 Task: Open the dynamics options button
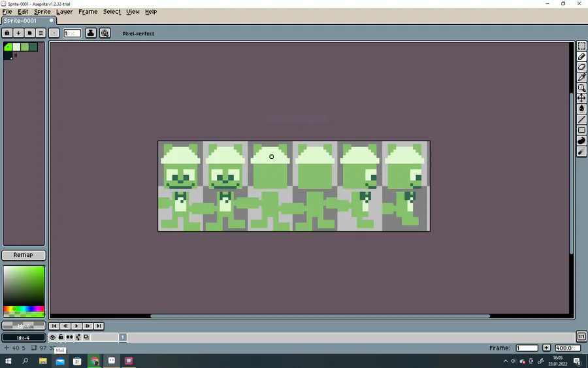click(x=105, y=33)
